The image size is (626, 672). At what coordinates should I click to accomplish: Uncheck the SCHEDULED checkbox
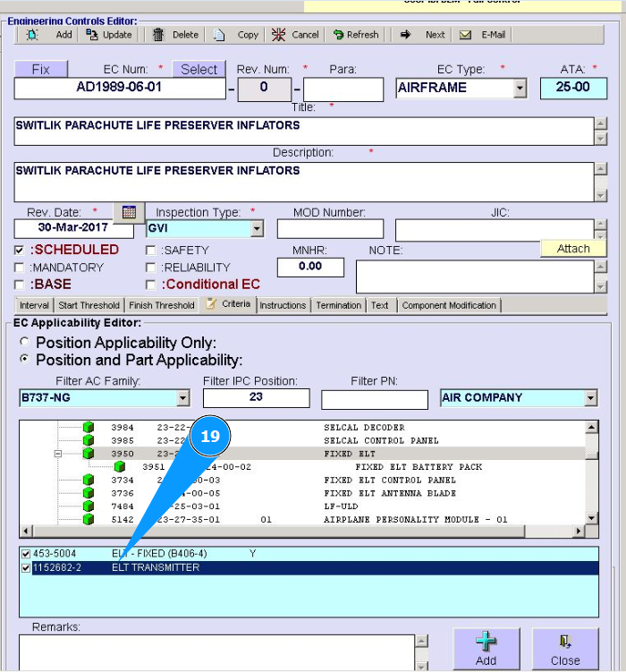pyautogui.click(x=20, y=251)
